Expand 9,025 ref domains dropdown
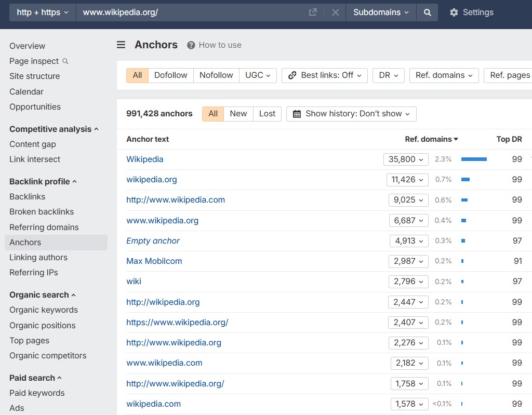This screenshot has height=415, width=532. pyautogui.click(x=408, y=200)
